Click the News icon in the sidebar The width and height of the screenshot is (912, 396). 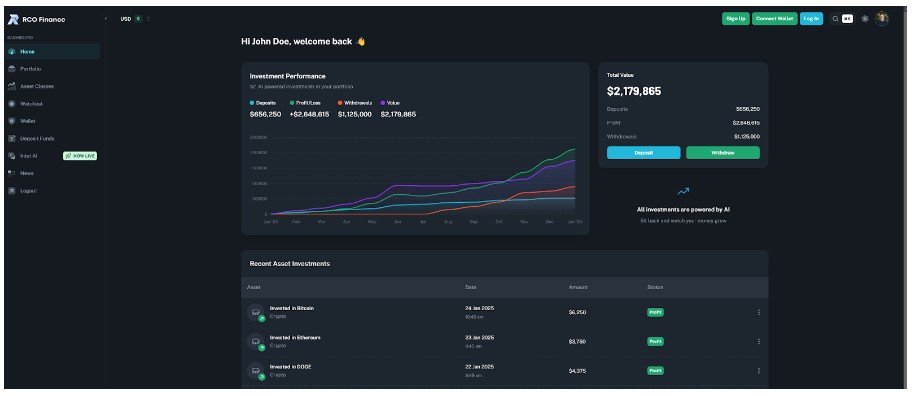pos(12,173)
